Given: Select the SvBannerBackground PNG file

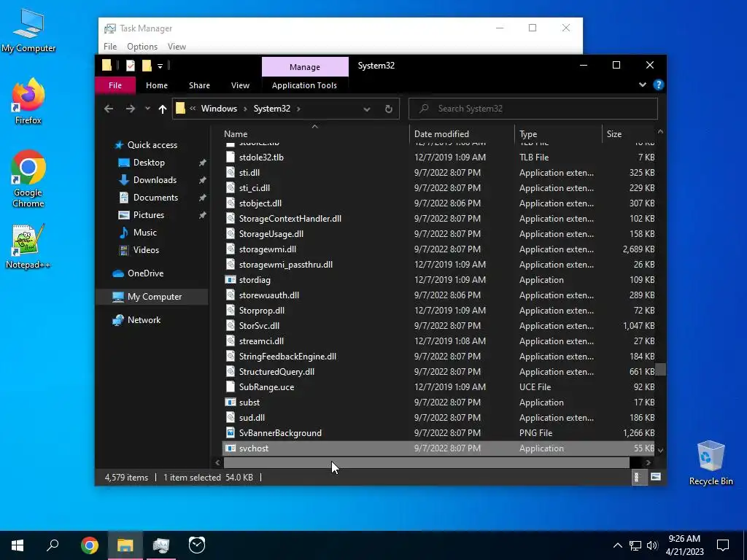Looking at the screenshot, I should coord(438,433).
